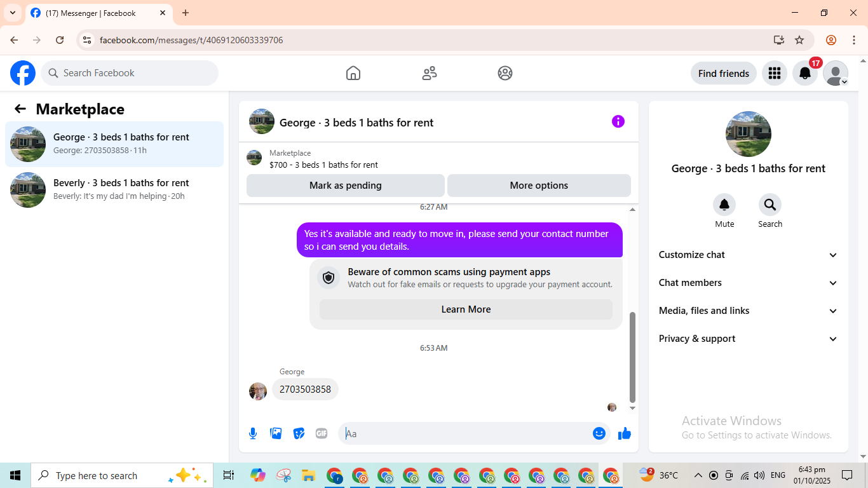868x488 pixels.
Task: Click the Facebook logo
Action: [23, 73]
